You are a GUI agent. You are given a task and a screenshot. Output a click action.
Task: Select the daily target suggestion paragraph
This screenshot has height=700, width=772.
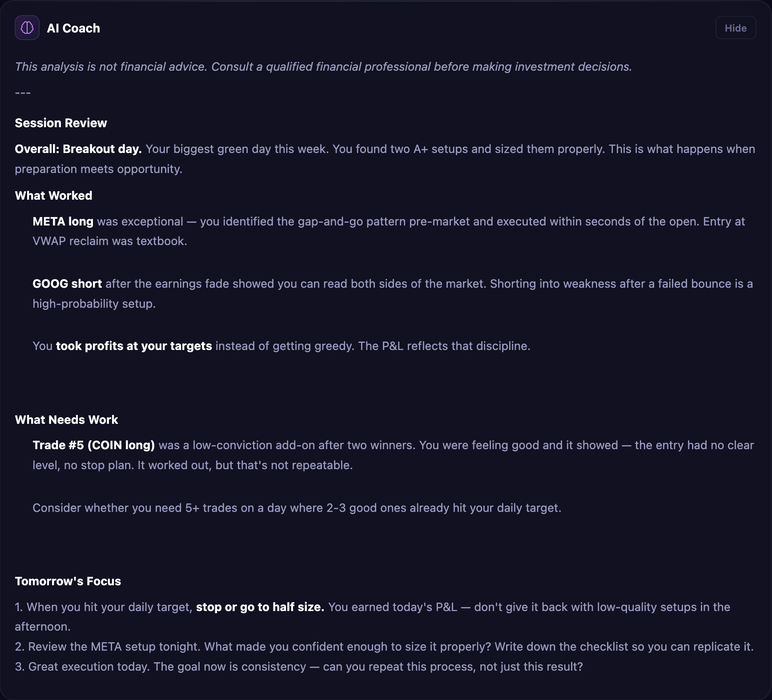coord(297,507)
